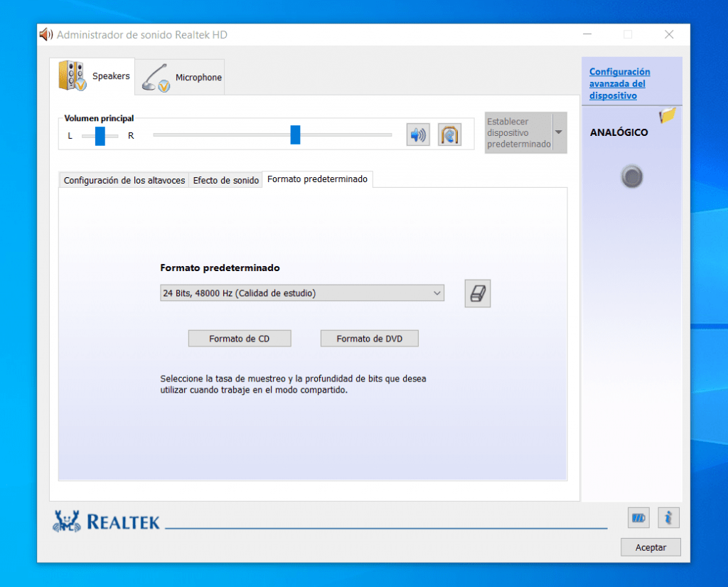Image resolution: width=728 pixels, height=587 pixels.
Task: Expand the Formato predeterminado combo box
Action: [302, 293]
